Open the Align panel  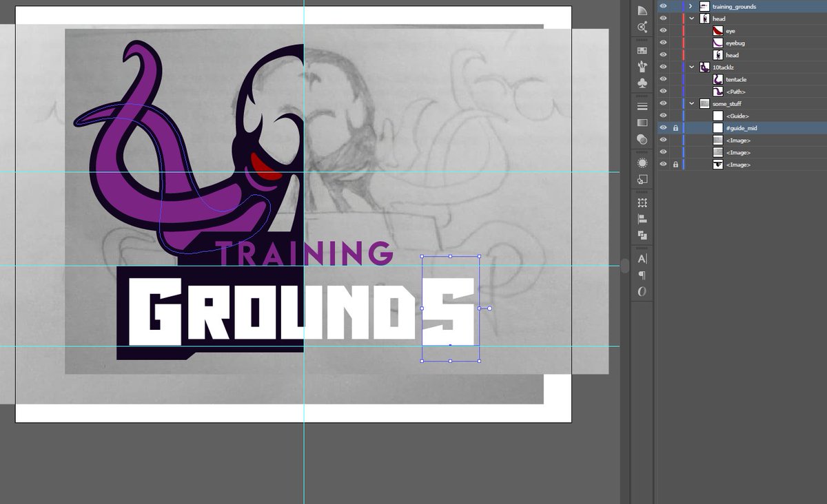coord(642,220)
